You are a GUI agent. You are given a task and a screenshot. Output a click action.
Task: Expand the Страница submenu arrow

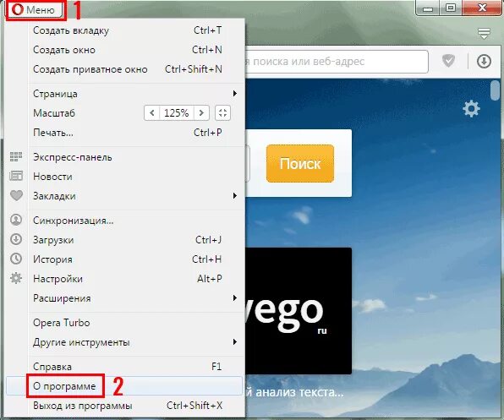pos(235,94)
